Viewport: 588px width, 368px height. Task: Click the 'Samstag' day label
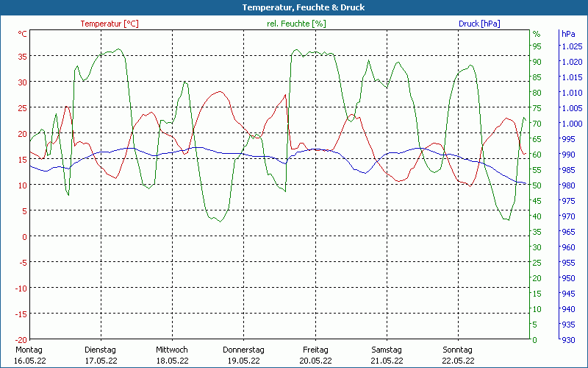[387, 350]
